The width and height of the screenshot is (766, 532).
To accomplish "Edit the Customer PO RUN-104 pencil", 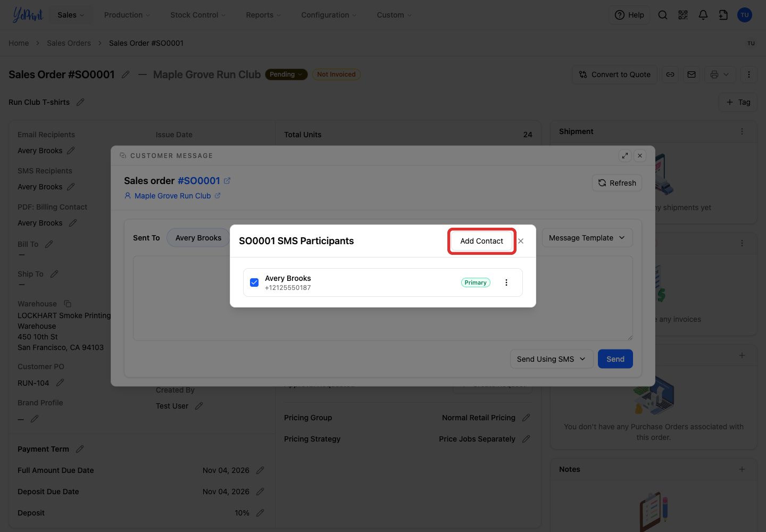I will point(60,383).
